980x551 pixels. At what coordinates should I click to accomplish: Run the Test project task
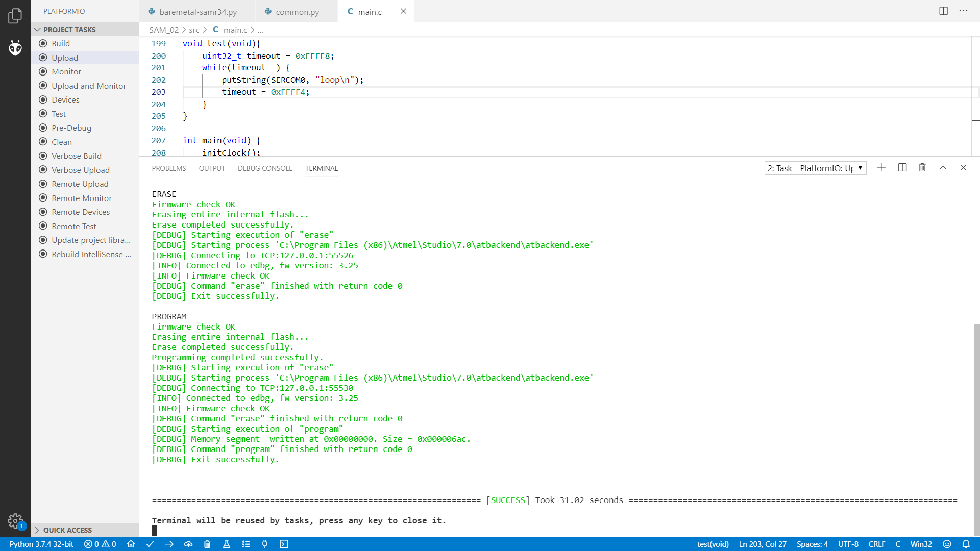[85, 114]
